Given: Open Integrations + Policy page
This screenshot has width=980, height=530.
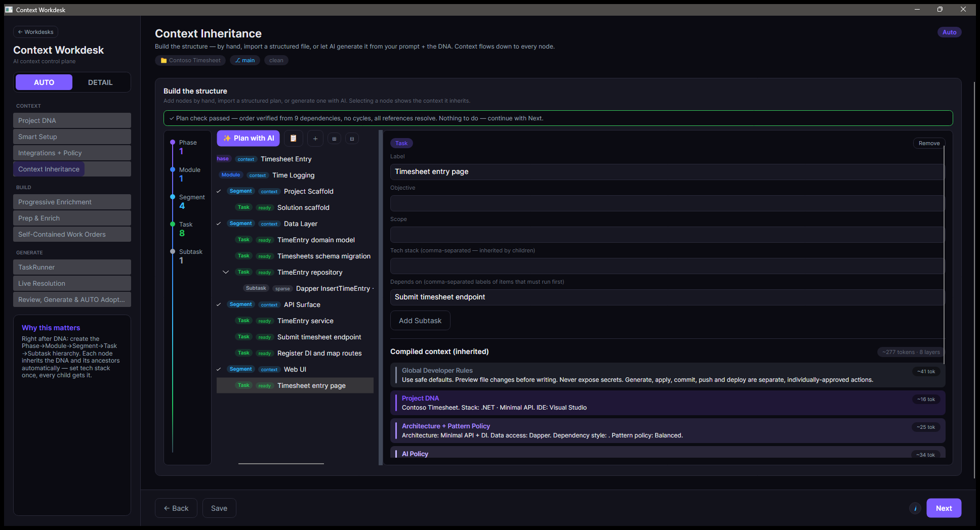Looking at the screenshot, I should click(72, 153).
